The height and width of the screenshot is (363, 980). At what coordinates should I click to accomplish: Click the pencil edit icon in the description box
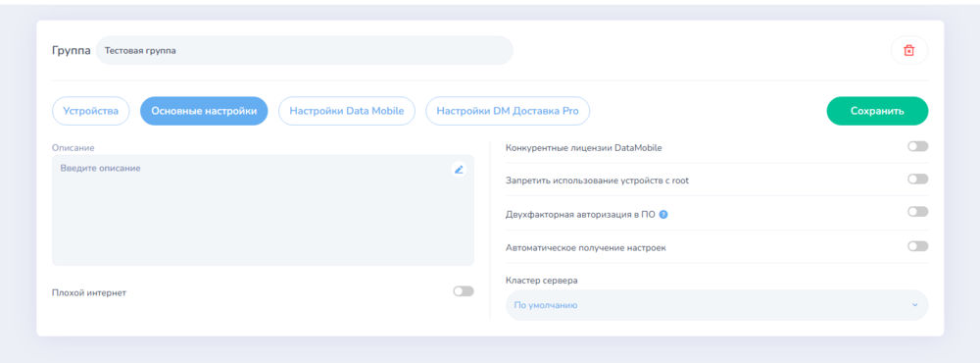(x=459, y=169)
